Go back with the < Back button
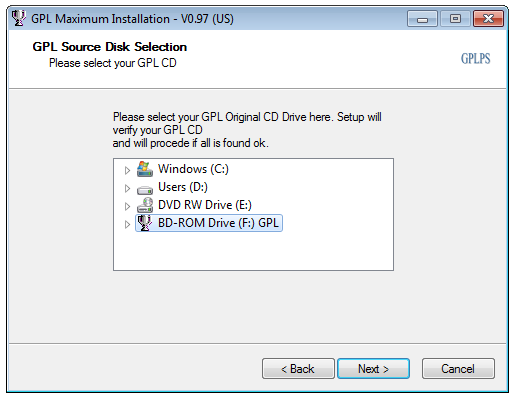Viewport: 513px width, 397px height. pyautogui.click(x=298, y=369)
